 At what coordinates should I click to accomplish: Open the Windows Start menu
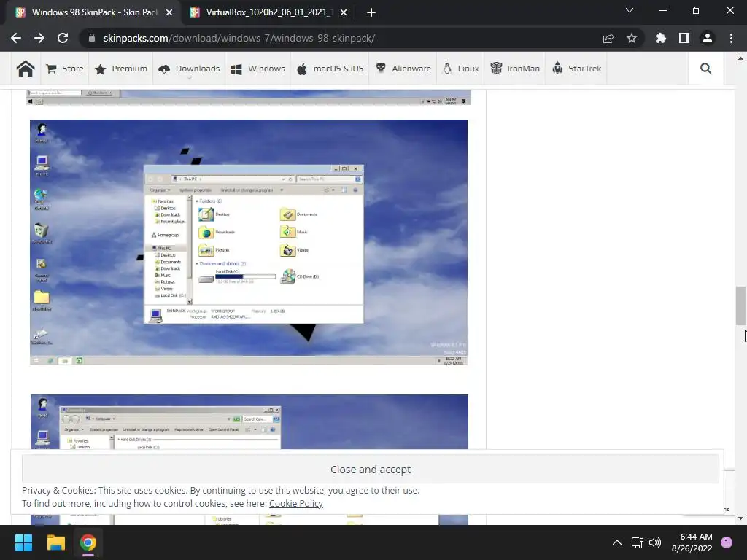pyautogui.click(x=23, y=542)
